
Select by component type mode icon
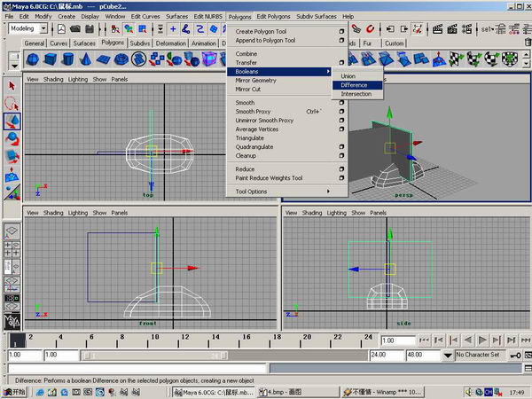(x=143, y=29)
